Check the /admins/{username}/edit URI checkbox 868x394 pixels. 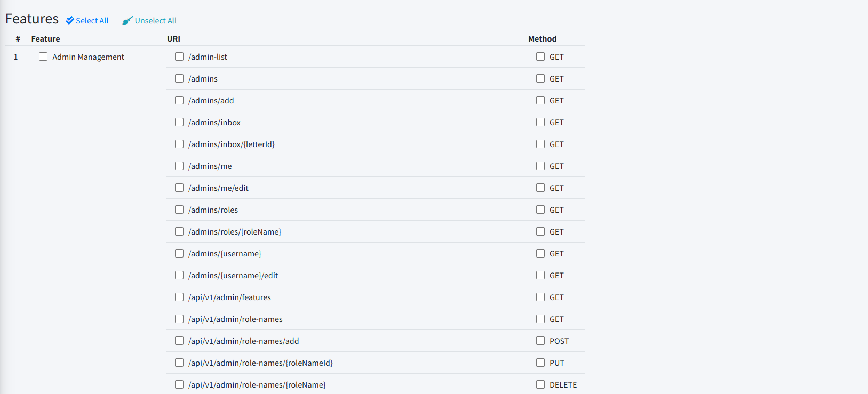pyautogui.click(x=179, y=275)
